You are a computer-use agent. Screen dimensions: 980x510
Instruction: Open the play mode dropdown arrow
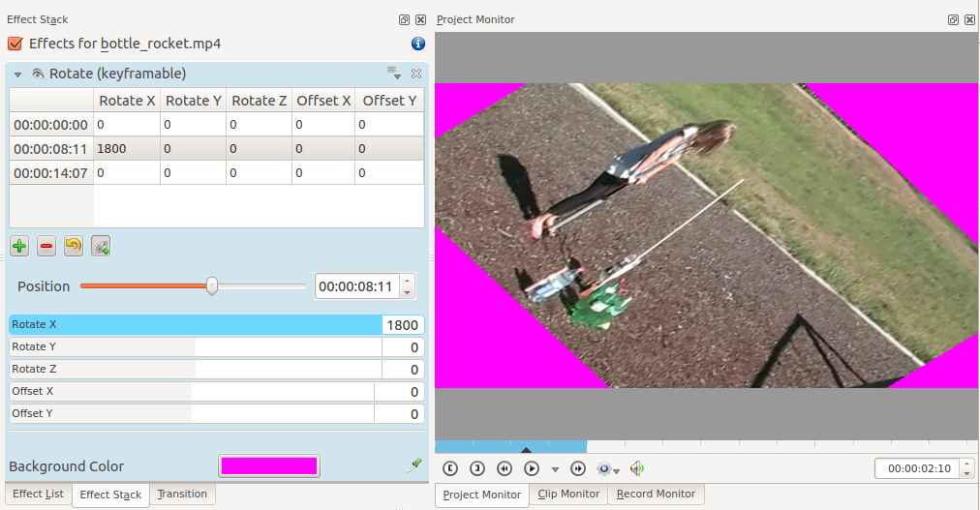[x=555, y=469]
